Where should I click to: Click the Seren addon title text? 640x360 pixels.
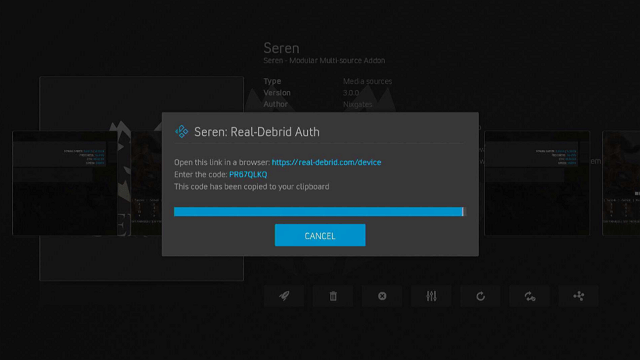[x=281, y=48]
